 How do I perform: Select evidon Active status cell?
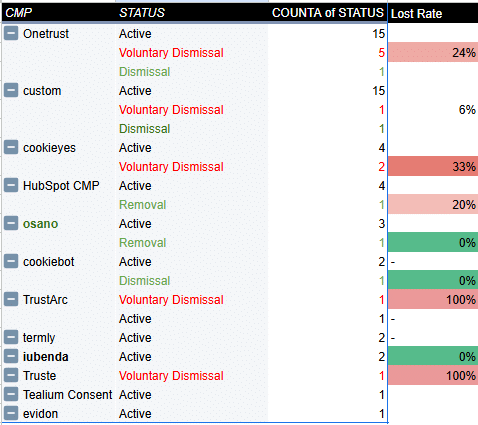click(192, 414)
